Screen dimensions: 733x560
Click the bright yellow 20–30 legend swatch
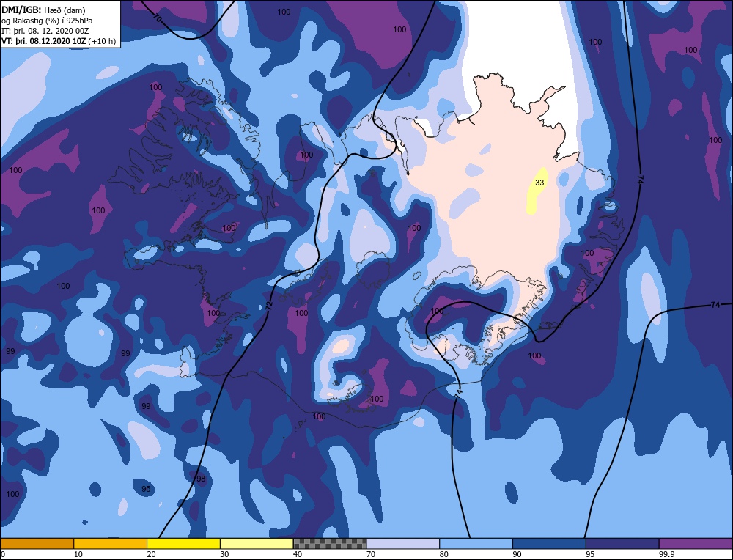pyautogui.click(x=183, y=543)
